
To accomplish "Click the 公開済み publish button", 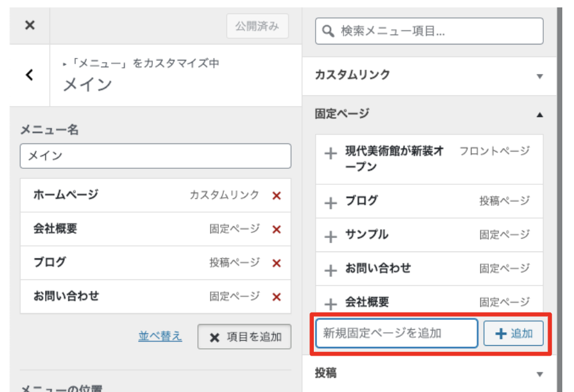I will [257, 27].
